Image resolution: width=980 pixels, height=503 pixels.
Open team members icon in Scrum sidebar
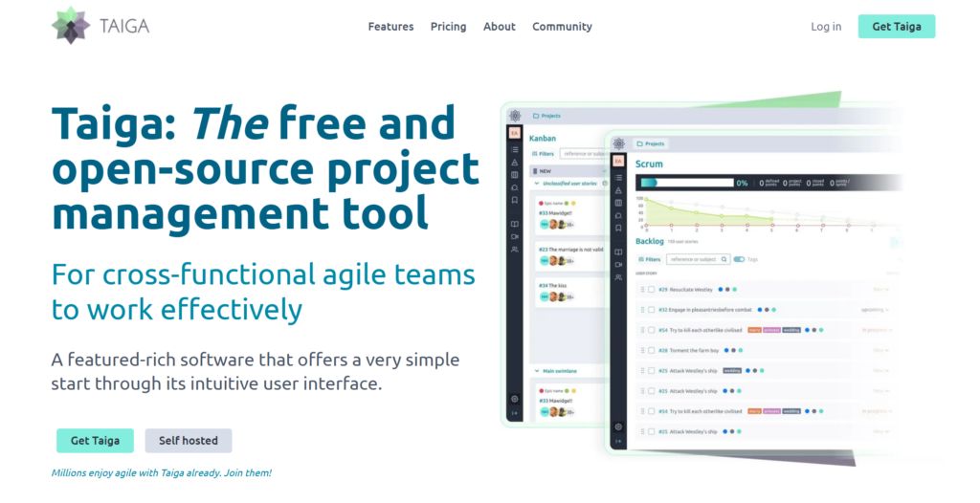tap(618, 277)
